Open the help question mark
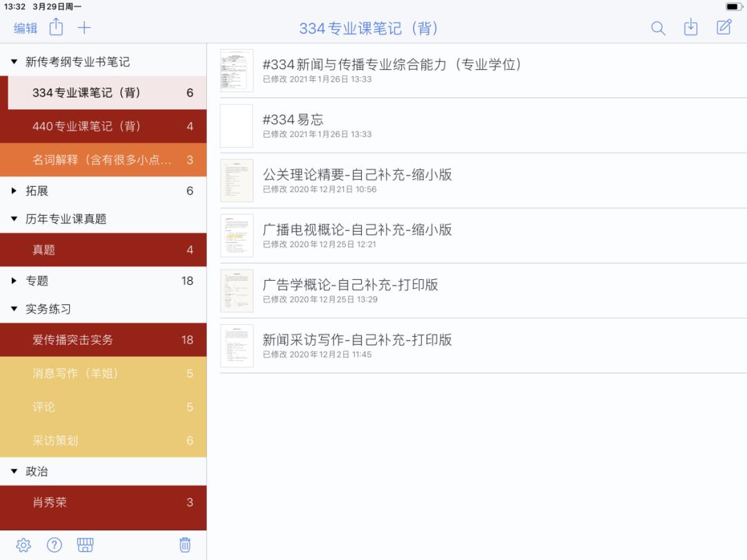This screenshot has height=560, width=747. tap(54, 544)
